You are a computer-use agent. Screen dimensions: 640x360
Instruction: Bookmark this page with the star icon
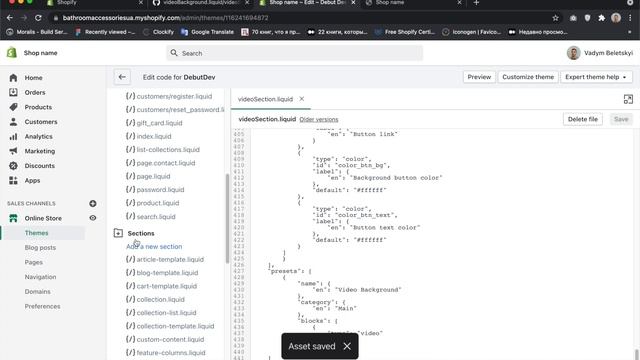coord(555,18)
